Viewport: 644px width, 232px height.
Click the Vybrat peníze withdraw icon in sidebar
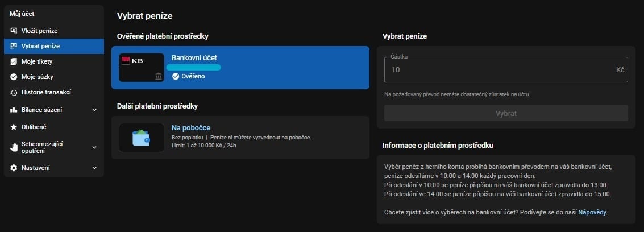14,46
